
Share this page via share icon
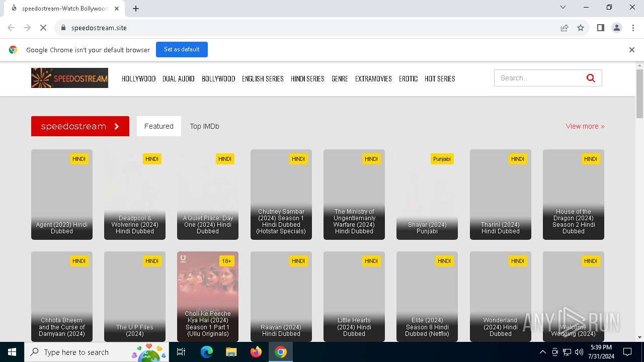point(565,28)
